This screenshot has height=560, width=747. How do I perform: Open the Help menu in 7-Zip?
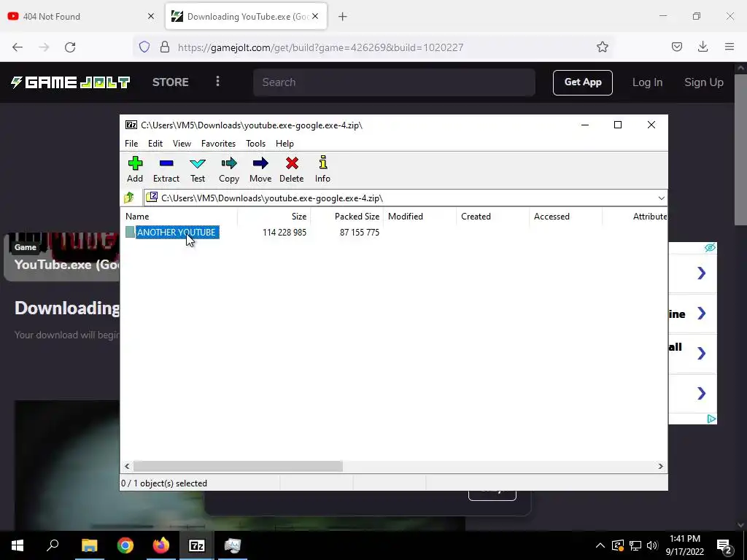[x=285, y=144]
